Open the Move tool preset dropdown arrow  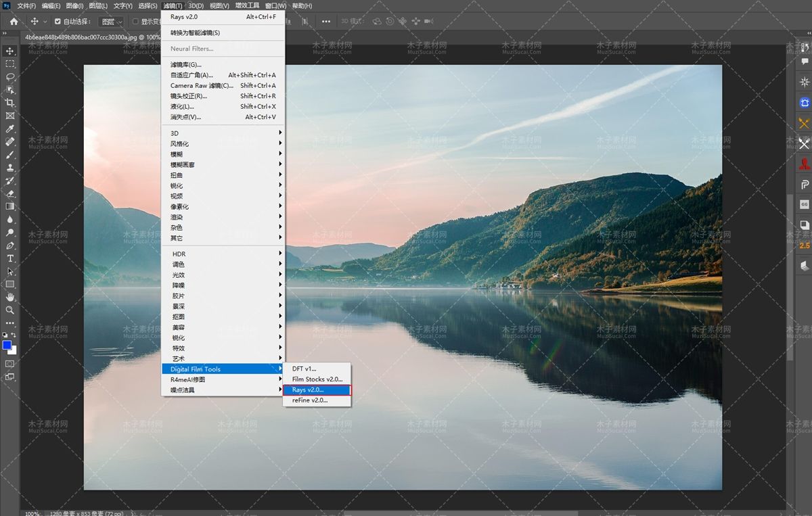(x=45, y=22)
